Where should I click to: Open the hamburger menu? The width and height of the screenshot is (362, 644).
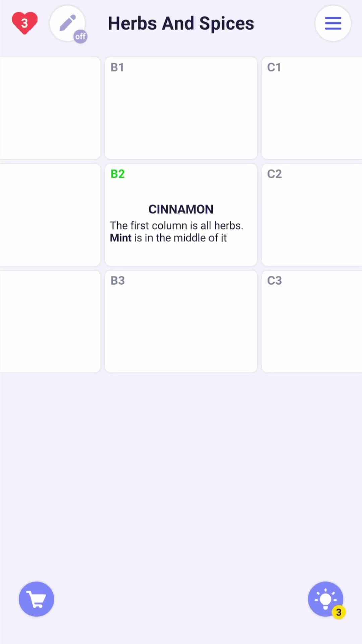333,23
